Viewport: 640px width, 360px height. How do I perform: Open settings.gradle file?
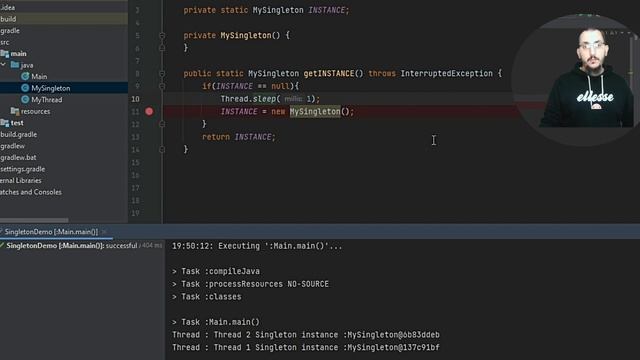23,169
